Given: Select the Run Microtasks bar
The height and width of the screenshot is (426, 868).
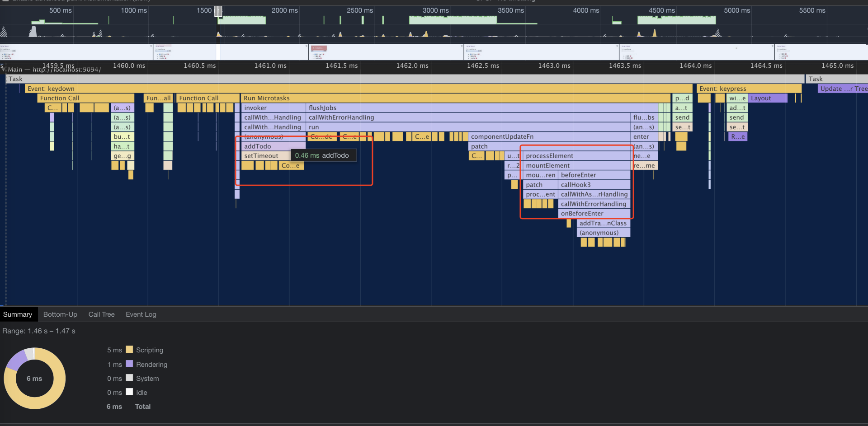Looking at the screenshot, I should point(456,98).
